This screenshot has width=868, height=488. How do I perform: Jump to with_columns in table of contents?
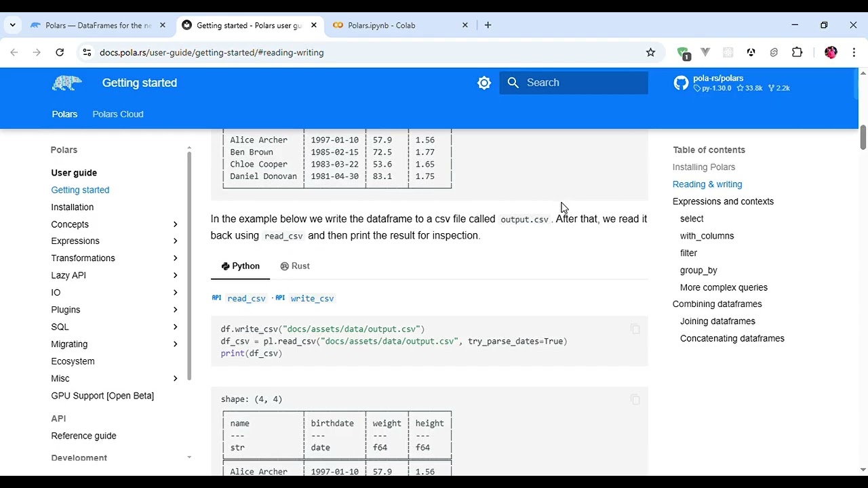click(x=707, y=236)
